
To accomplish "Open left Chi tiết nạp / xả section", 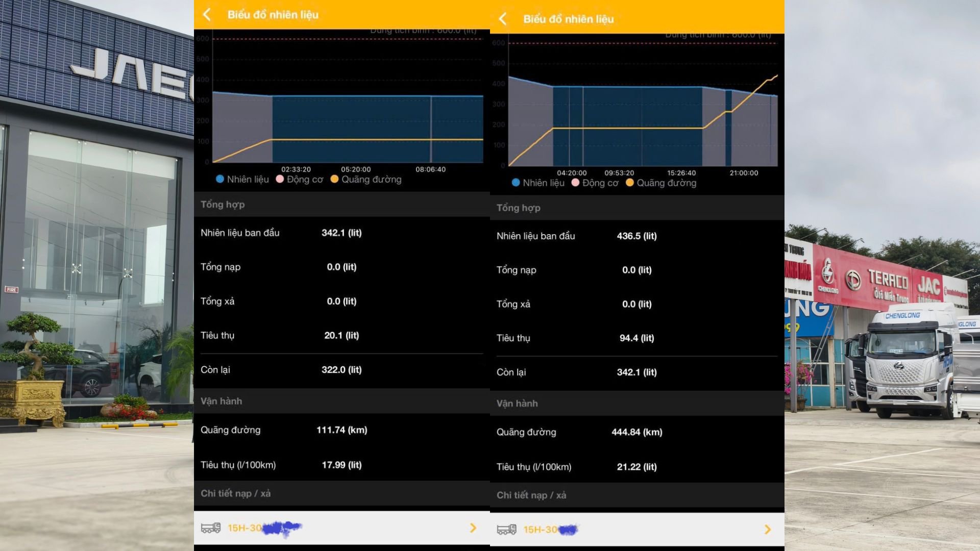I will tap(235, 493).
